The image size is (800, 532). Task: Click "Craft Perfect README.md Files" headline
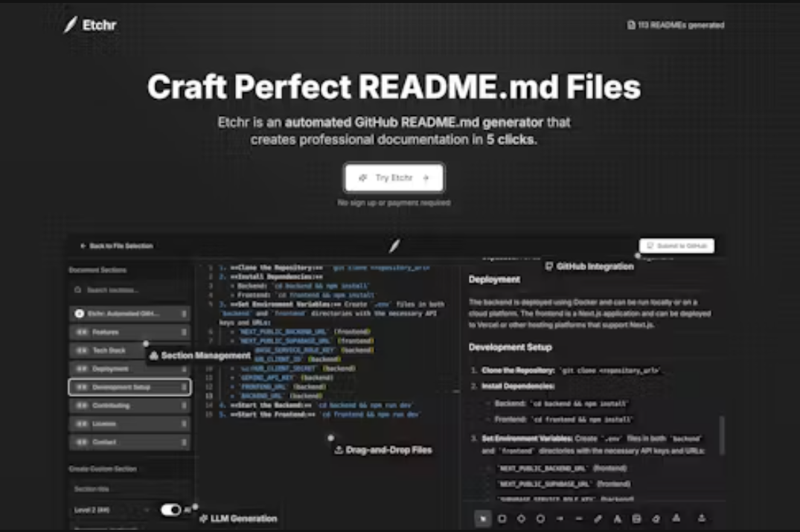tap(394, 87)
